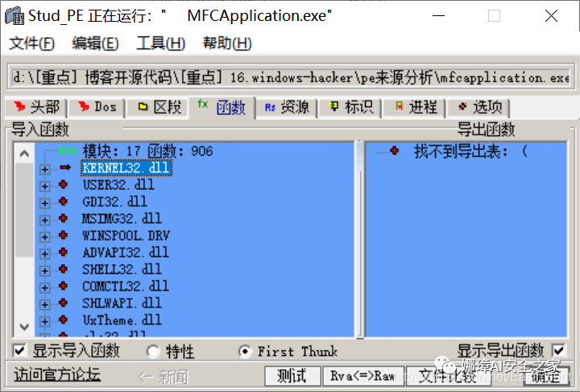
Task: Click the red plus icon beside GDI32.dll
Action: click(x=64, y=201)
